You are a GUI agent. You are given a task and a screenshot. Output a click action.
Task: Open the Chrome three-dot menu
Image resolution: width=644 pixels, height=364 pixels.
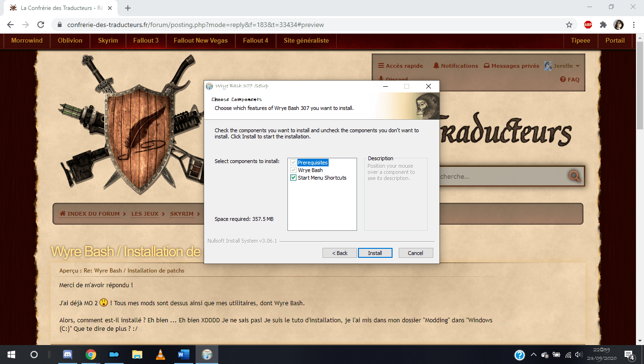click(634, 25)
